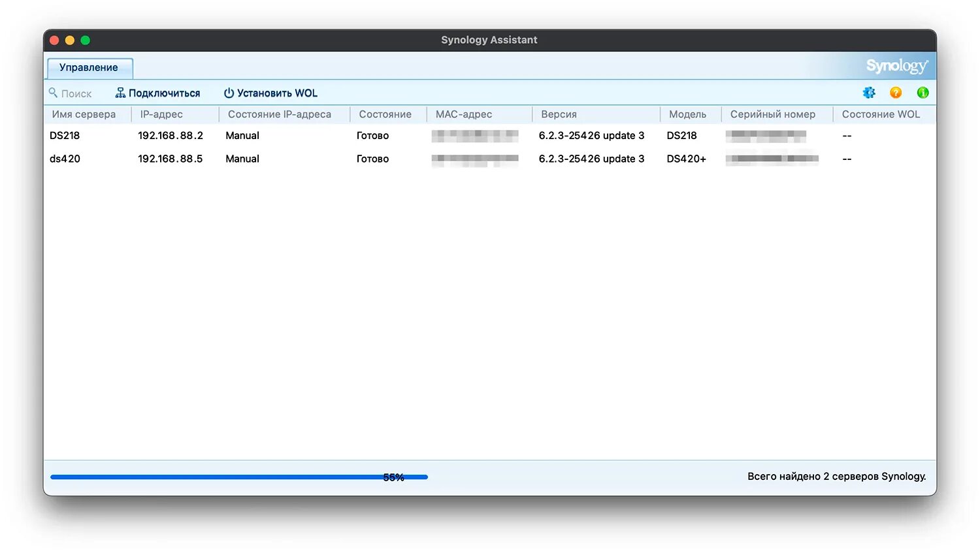Click the 55% progress label
This screenshot has width=980, height=553.
click(x=393, y=477)
